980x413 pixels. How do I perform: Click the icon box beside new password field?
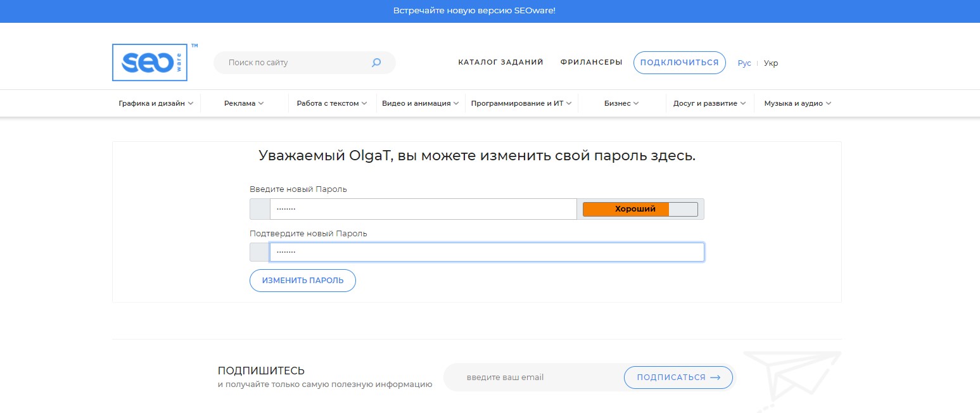(260, 209)
